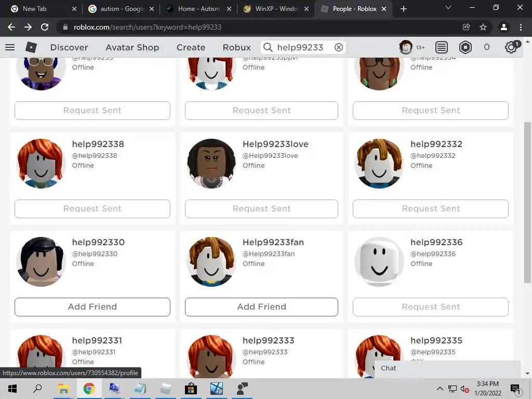The width and height of the screenshot is (532, 399).
Task: Open help992335 profile name link
Action: click(x=436, y=340)
